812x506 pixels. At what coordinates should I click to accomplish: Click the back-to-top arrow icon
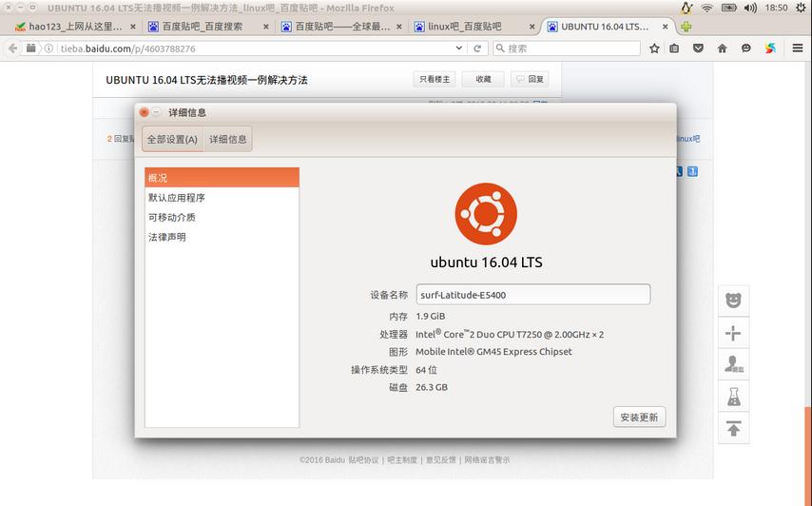tap(733, 429)
